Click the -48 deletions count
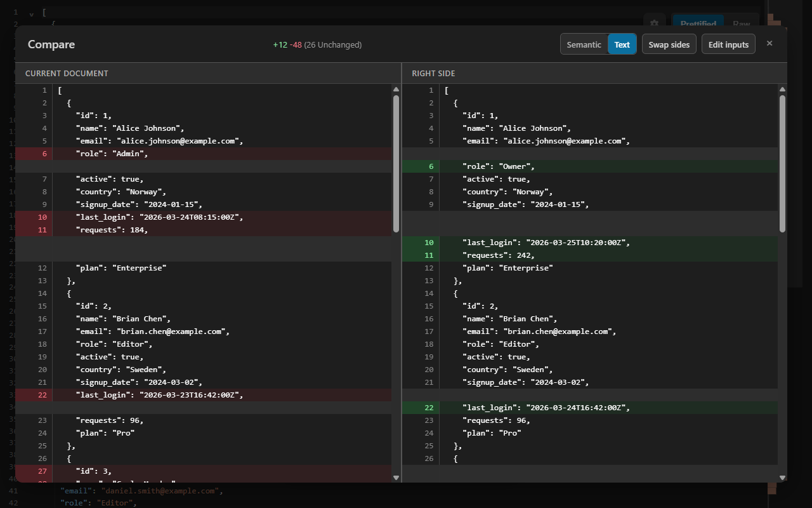This screenshot has height=508, width=812. click(296, 44)
